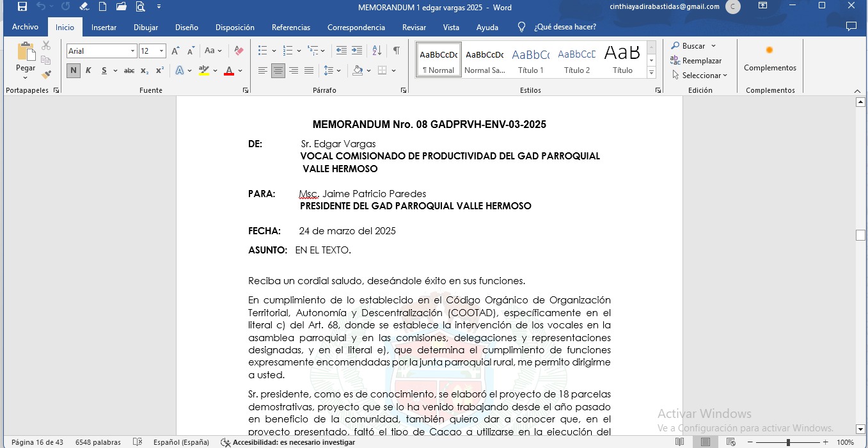Screen dimensions: 868x448
Task: Click the 'Qué desea hacer?' search box
Action: 565,28
